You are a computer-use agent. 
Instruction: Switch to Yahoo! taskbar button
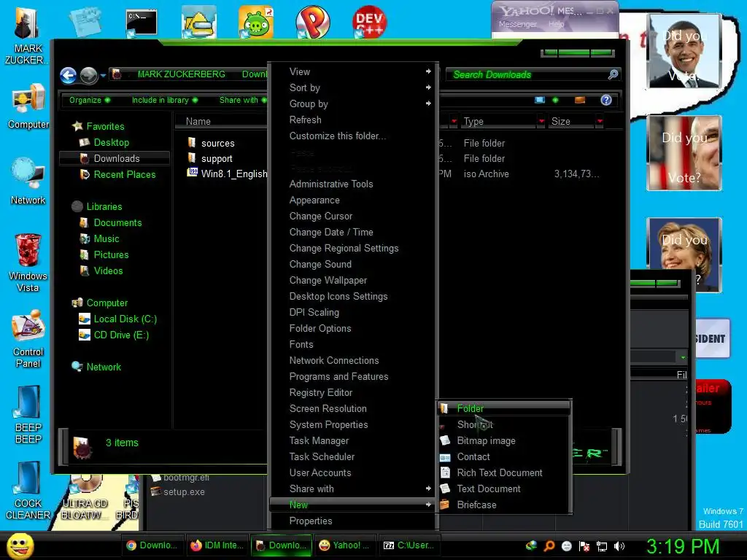click(x=344, y=545)
